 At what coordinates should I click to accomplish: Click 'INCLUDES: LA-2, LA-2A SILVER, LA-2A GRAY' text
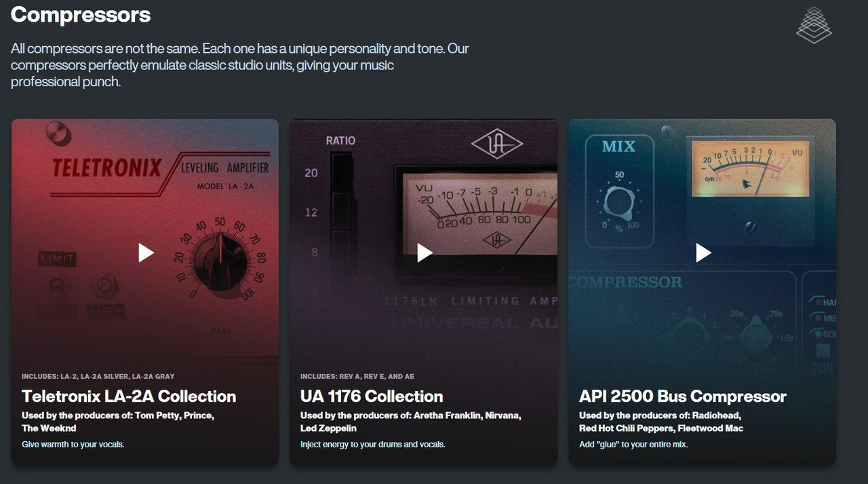tap(98, 376)
